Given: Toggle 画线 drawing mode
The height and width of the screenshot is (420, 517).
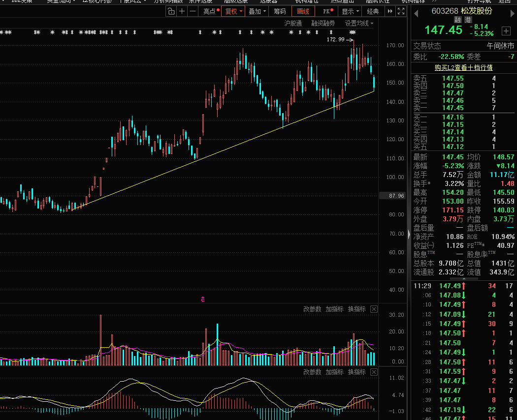Looking at the screenshot, I should click(303, 11).
